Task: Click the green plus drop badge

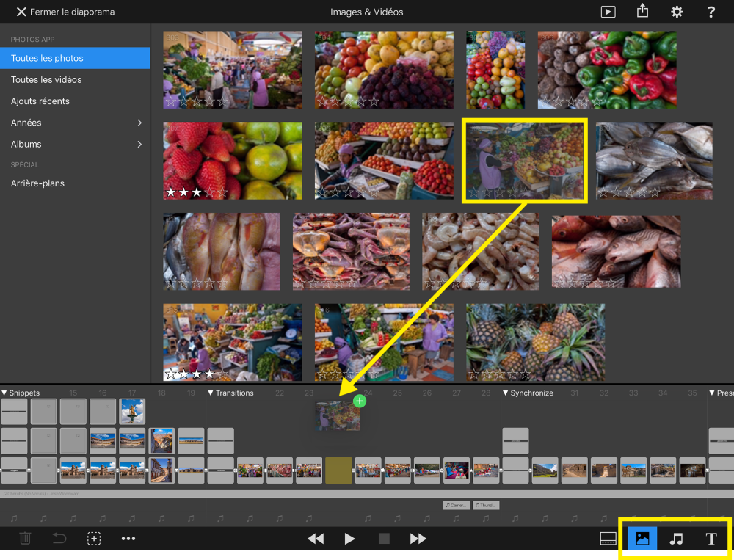Action: click(360, 401)
